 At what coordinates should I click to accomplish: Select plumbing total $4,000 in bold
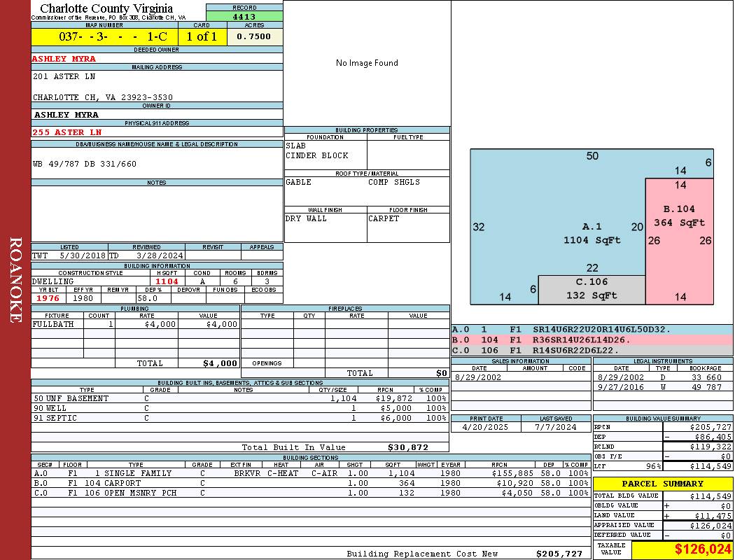point(220,363)
